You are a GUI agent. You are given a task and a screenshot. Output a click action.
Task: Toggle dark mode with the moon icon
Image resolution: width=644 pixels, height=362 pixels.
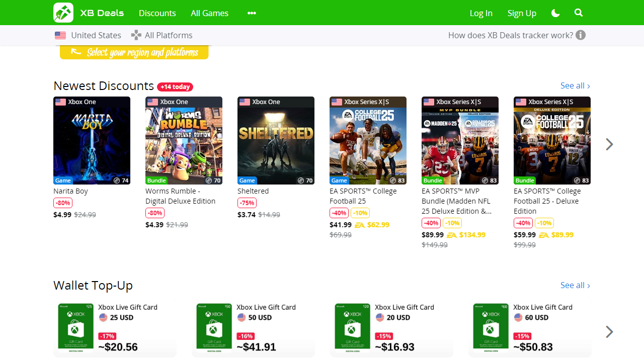click(x=555, y=13)
